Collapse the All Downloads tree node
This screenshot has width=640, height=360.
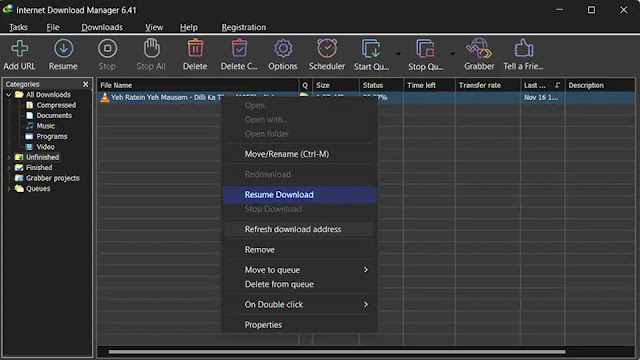[x=9, y=95]
